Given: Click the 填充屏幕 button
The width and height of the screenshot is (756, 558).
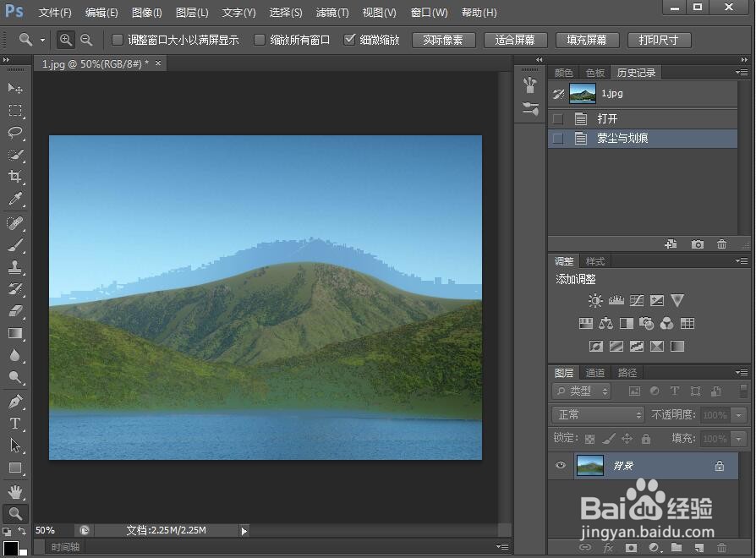Looking at the screenshot, I should pos(587,40).
